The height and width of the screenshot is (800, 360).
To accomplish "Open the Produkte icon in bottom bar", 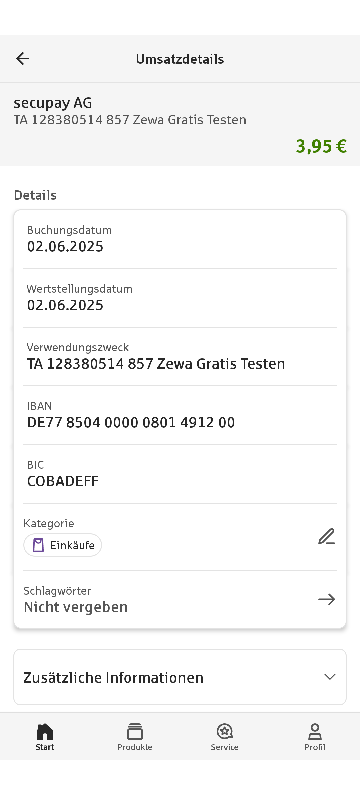I will tap(135, 732).
